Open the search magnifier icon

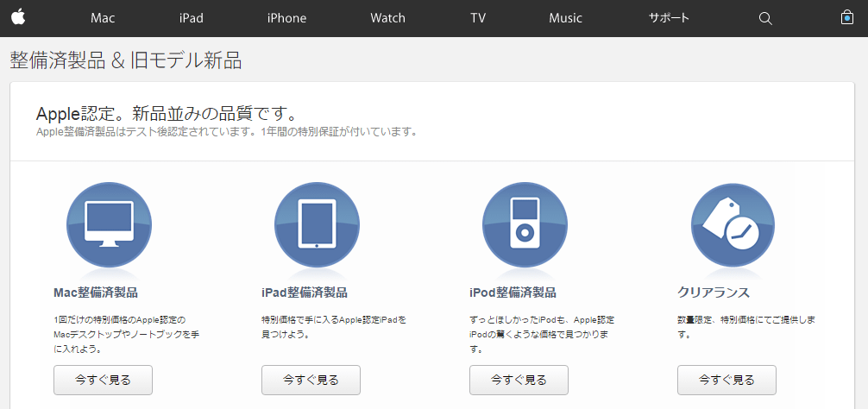[x=765, y=18]
